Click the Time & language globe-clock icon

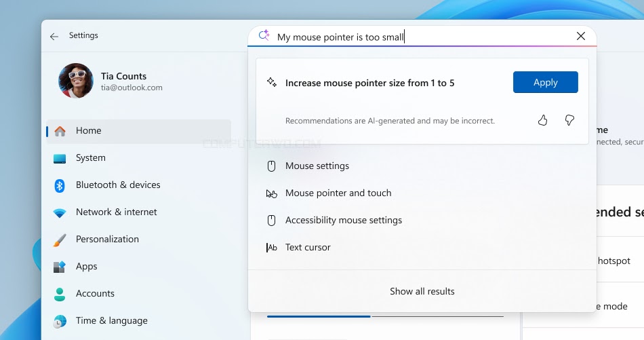coord(60,322)
